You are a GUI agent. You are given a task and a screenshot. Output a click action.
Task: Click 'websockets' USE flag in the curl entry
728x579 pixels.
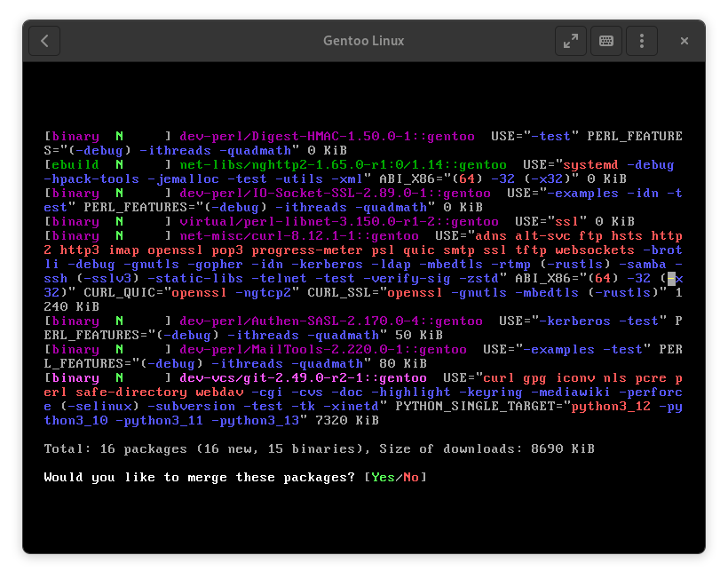coord(594,250)
